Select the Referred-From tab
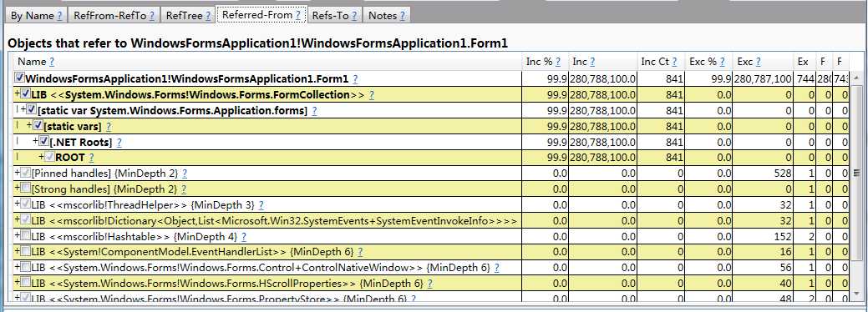 [261, 15]
